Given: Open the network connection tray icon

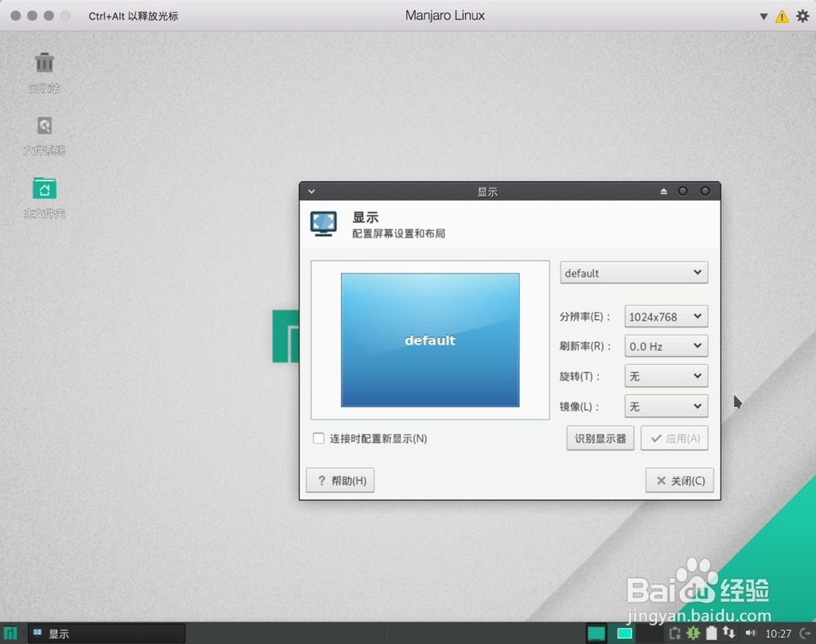Looking at the screenshot, I should pos(729,633).
